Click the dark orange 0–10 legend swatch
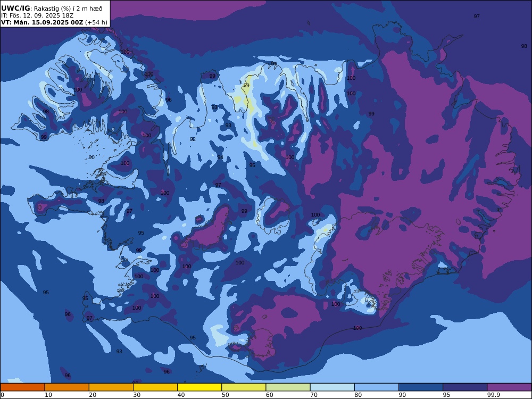The image size is (532, 399). (x=23, y=387)
